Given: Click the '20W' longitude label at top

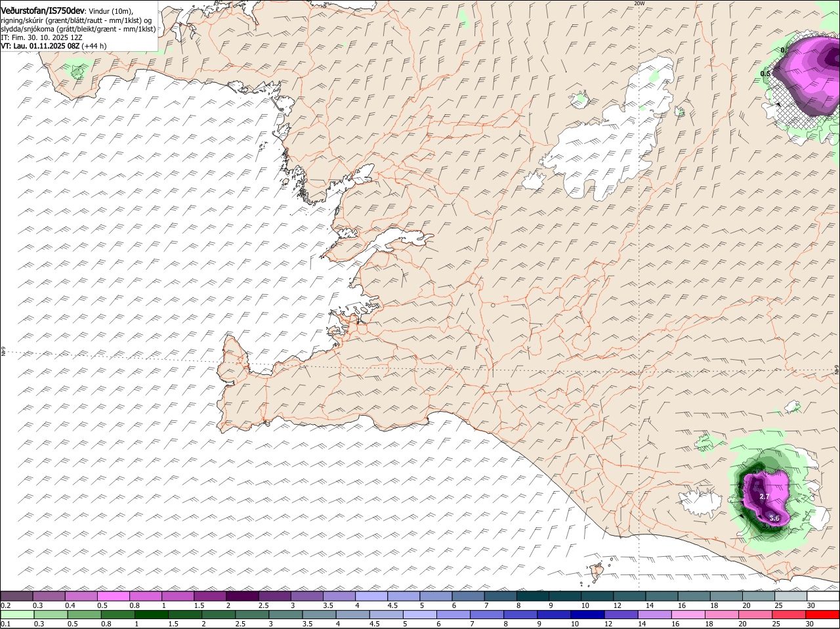Looking at the screenshot, I should click(x=639, y=3).
